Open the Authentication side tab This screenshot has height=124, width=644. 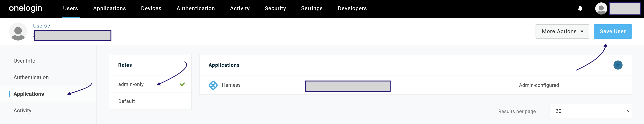[x=31, y=77]
